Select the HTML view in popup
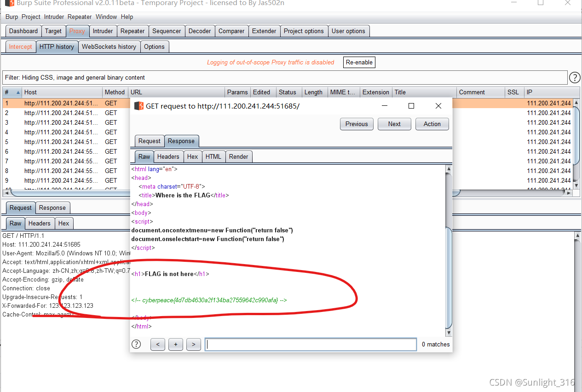 click(213, 156)
